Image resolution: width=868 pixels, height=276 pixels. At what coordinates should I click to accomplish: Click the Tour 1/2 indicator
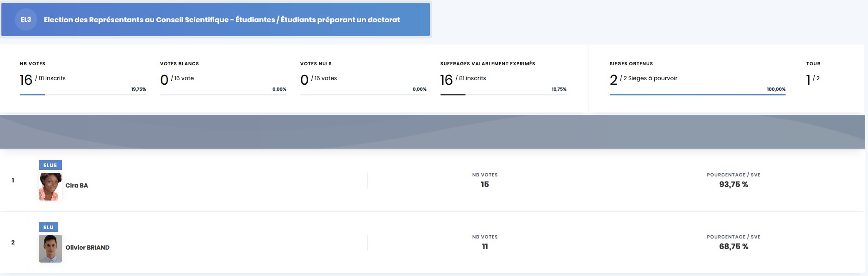click(x=812, y=80)
